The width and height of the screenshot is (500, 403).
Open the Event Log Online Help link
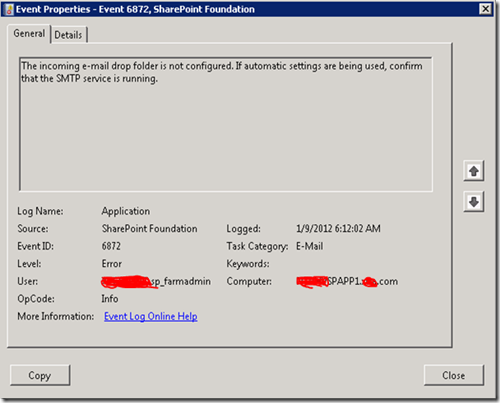[151, 316]
